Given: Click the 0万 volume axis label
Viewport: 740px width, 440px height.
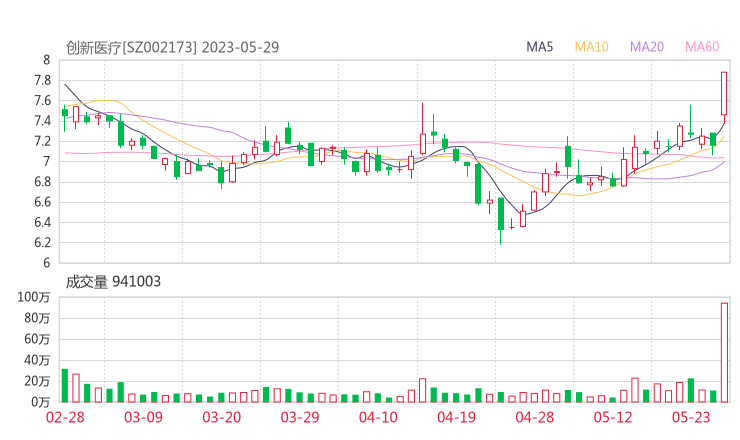Looking at the screenshot, I should pos(41,402).
